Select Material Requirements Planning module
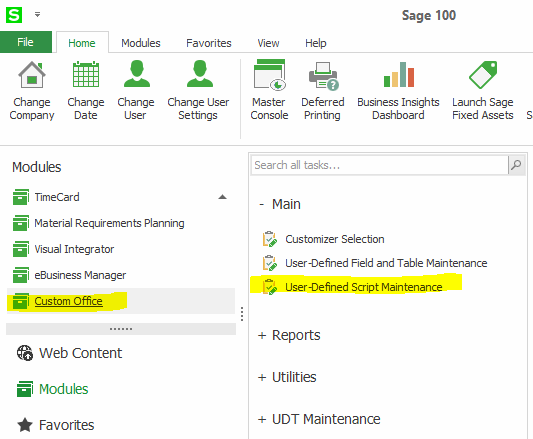The height and width of the screenshot is (439, 533). 109,223
